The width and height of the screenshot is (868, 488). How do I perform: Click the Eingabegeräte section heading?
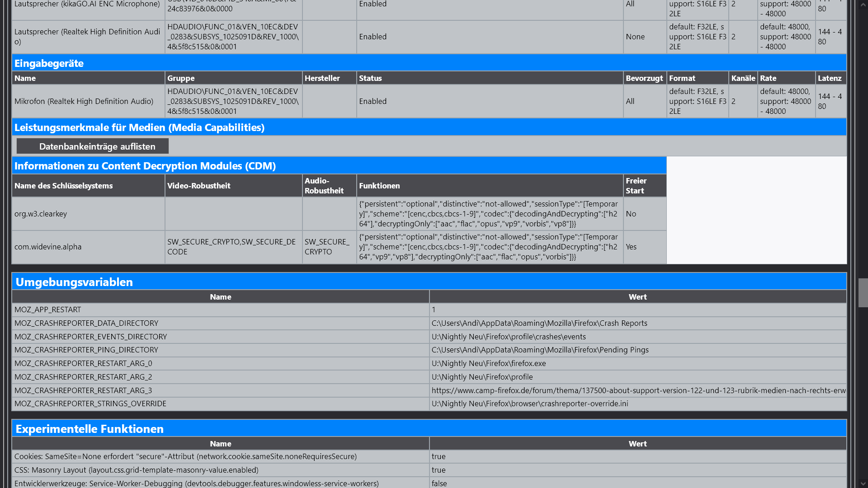pyautogui.click(x=49, y=63)
